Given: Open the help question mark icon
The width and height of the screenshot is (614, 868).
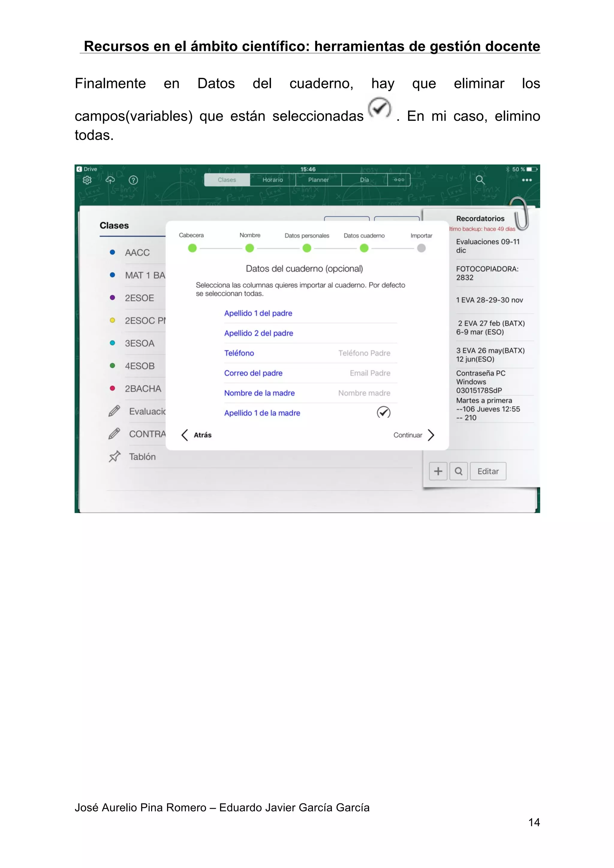Looking at the screenshot, I should coord(133,180).
